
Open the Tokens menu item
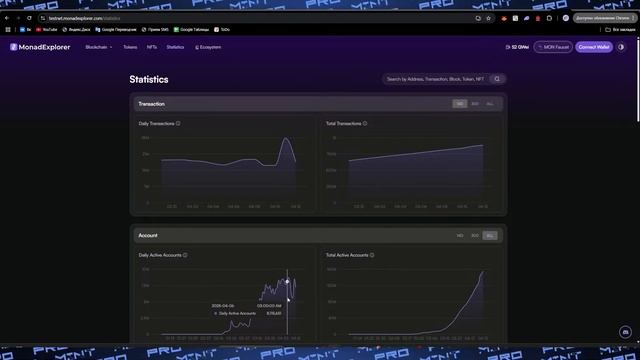pos(130,47)
